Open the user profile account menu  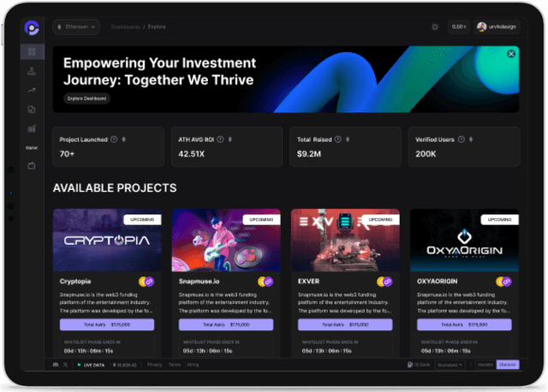pyautogui.click(x=497, y=27)
